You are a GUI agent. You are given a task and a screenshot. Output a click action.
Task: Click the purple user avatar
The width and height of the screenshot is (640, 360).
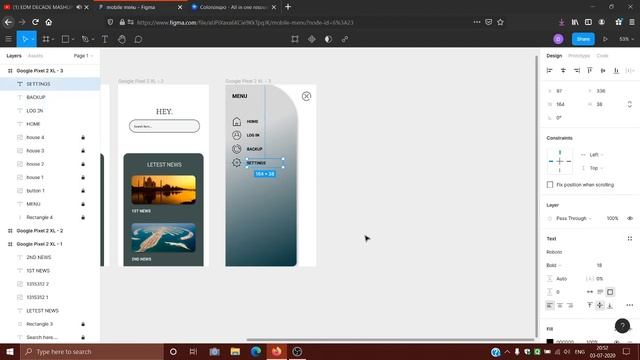click(x=558, y=39)
